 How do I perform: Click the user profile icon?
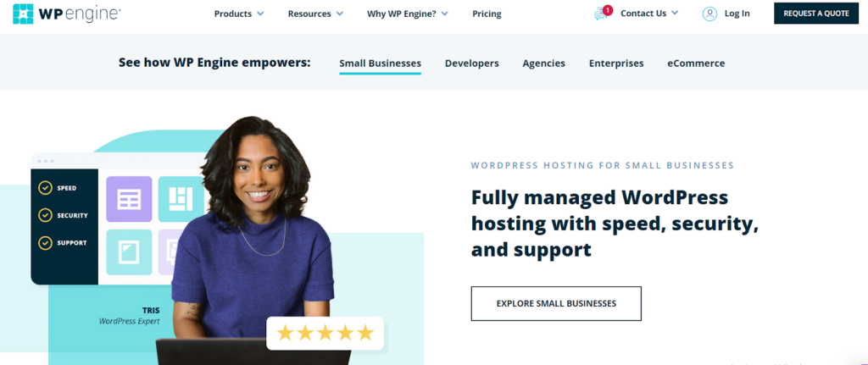pos(709,14)
